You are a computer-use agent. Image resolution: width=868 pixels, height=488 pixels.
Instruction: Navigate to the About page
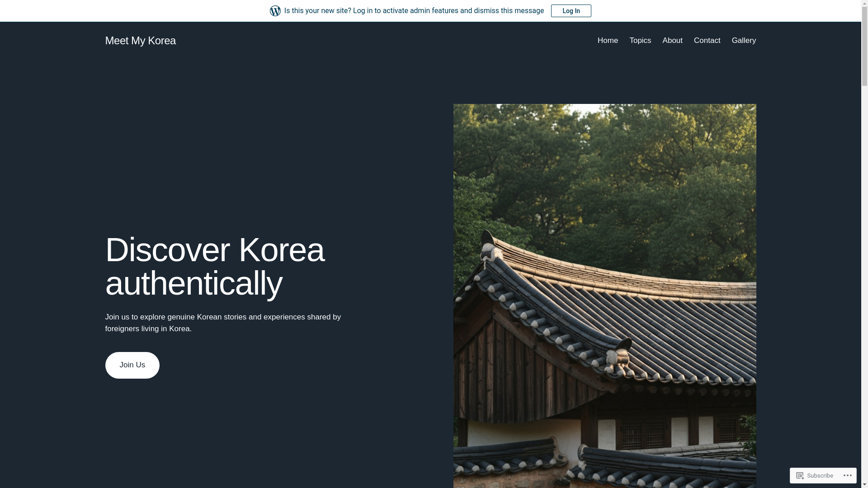point(672,41)
